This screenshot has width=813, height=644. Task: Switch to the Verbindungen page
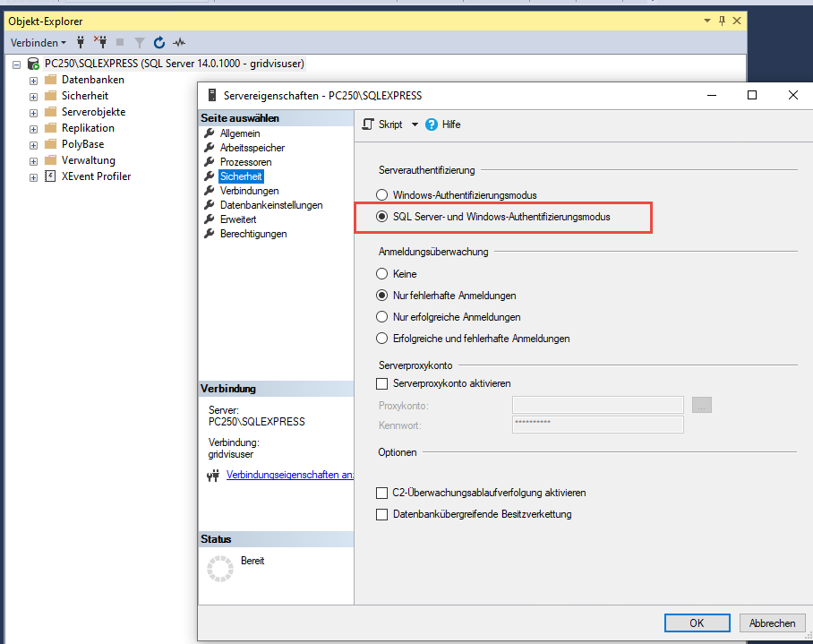(249, 191)
